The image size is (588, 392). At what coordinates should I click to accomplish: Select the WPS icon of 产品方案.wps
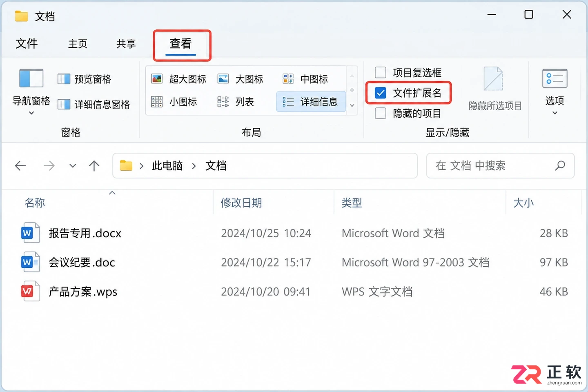pyautogui.click(x=30, y=291)
